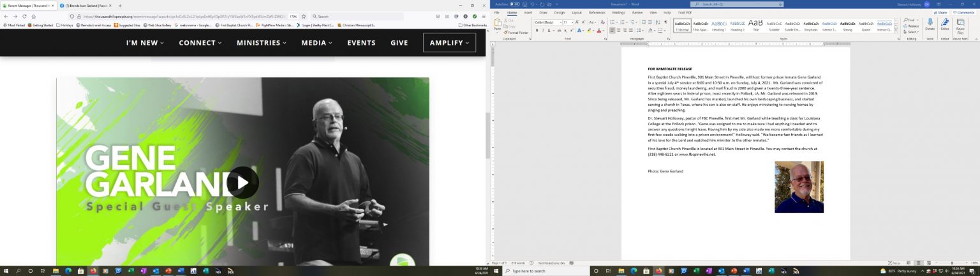Screen dimensions: 980x276
Task: Select the Gene Garland photo in document
Action: pyautogui.click(x=799, y=187)
